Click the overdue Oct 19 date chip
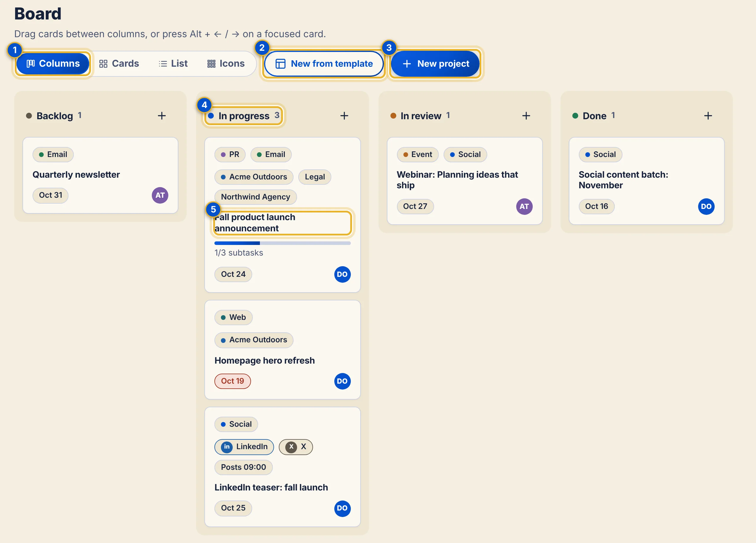Viewport: 756px width, 543px height. 233,381
